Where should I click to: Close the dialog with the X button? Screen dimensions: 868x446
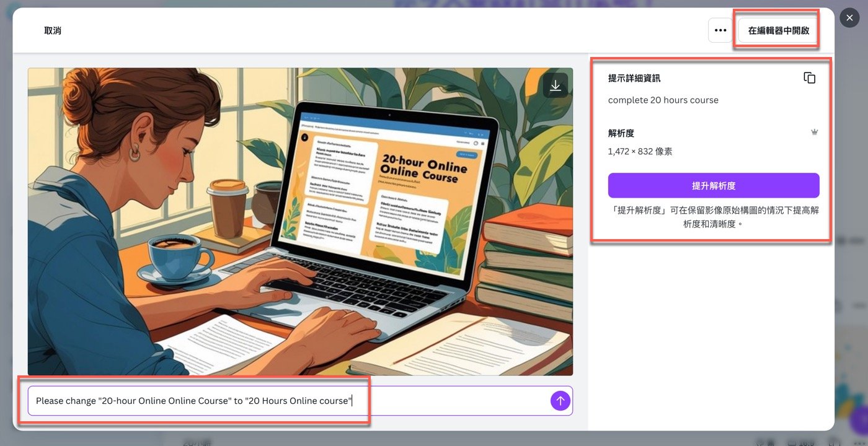[849, 18]
